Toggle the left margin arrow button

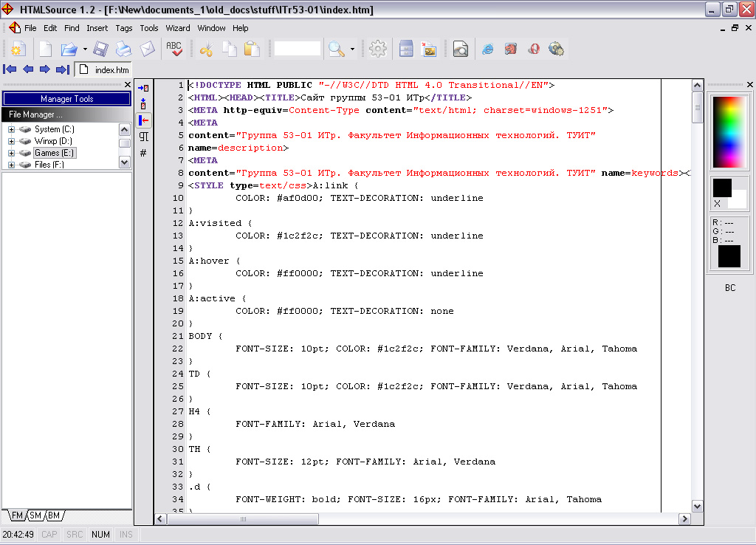point(144,120)
